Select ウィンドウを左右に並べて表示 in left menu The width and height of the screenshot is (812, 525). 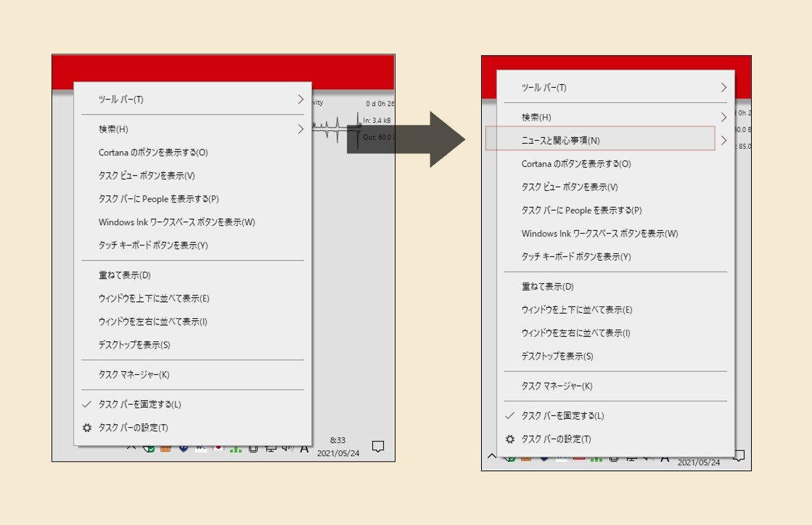tap(192, 322)
